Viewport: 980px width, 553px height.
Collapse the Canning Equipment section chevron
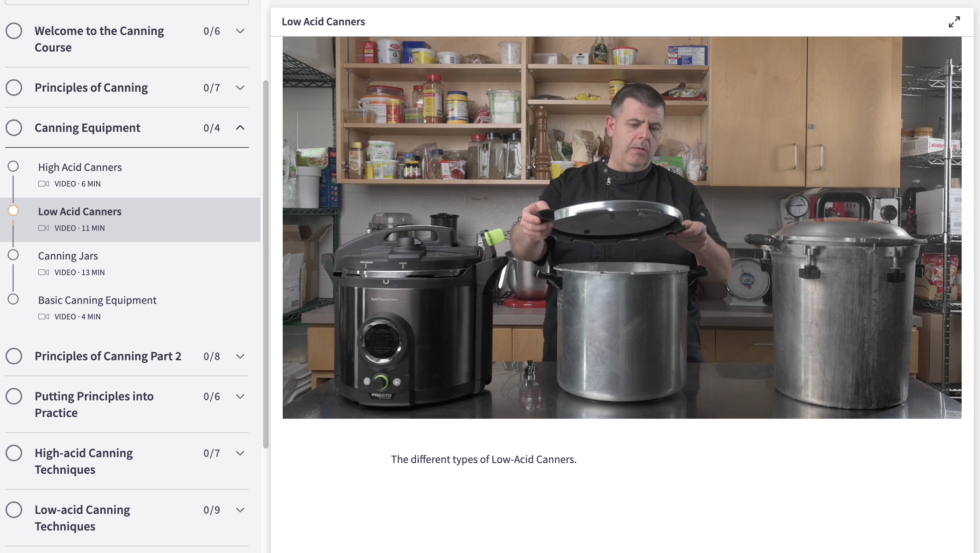pyautogui.click(x=240, y=127)
